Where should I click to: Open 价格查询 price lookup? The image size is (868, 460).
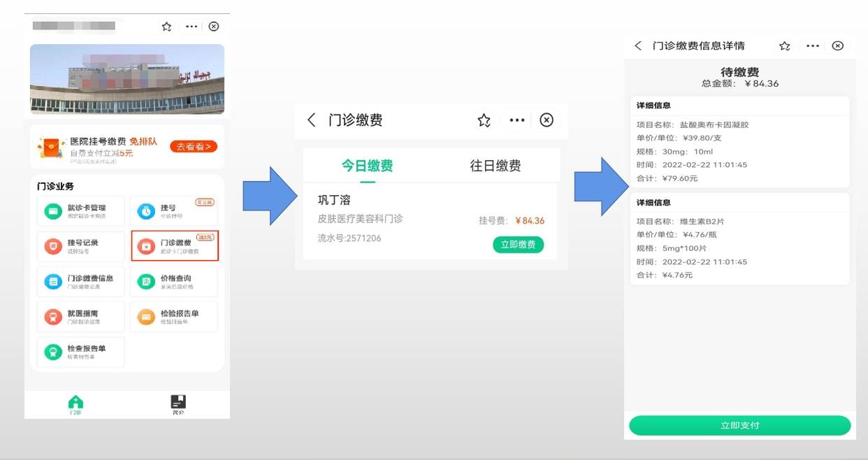pos(173,281)
